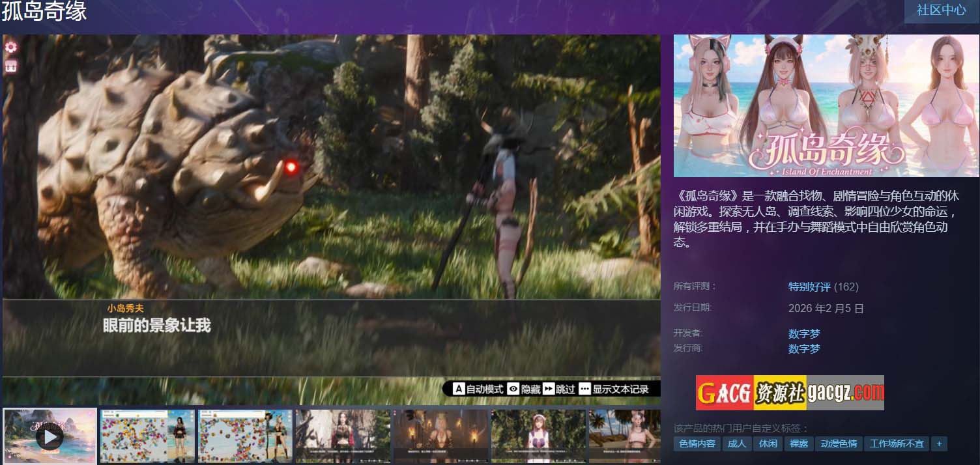Select the 动漫色情 tag
Image resolution: width=980 pixels, height=465 pixels.
click(x=839, y=444)
